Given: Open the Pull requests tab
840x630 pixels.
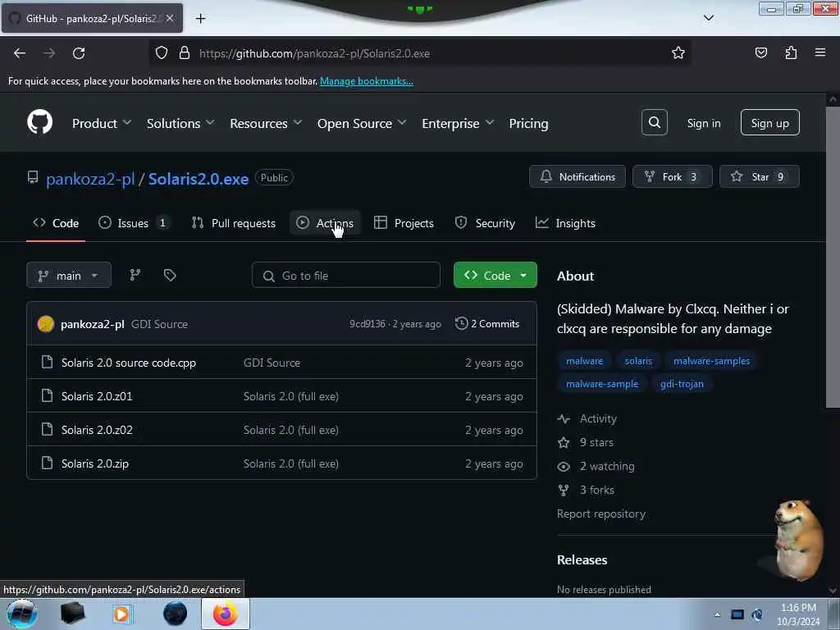Looking at the screenshot, I should coord(234,223).
